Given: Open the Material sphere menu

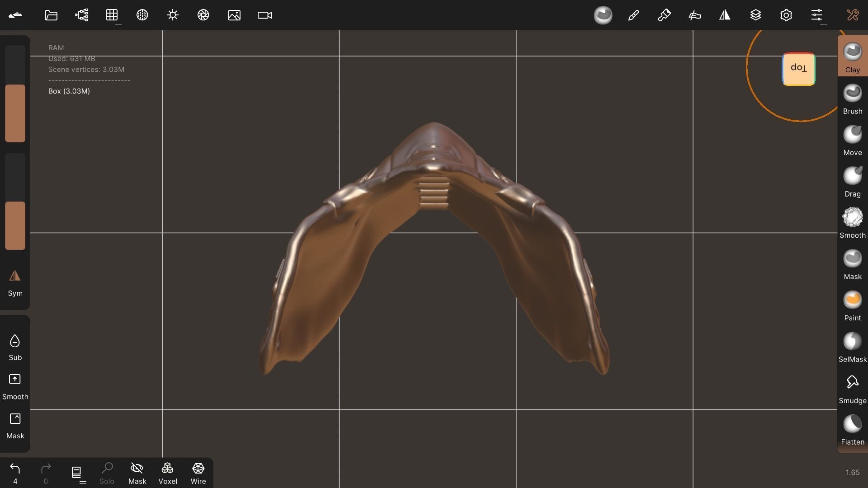Looking at the screenshot, I should pos(142,15).
